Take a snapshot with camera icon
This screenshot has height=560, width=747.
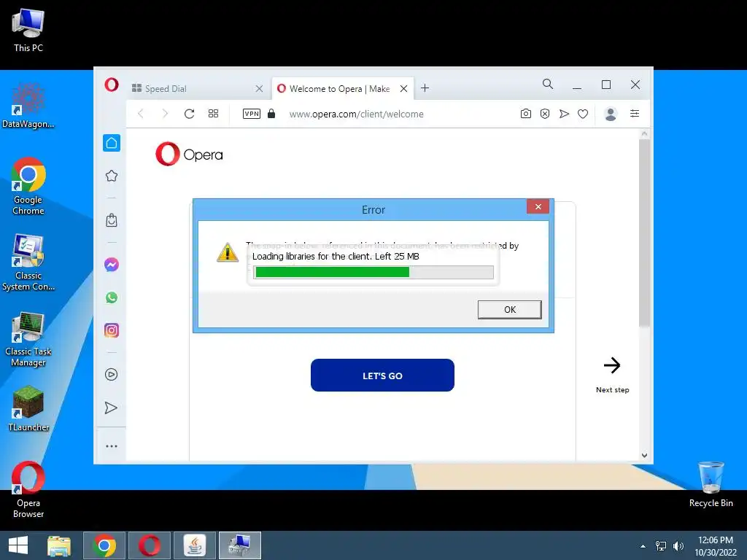point(526,113)
